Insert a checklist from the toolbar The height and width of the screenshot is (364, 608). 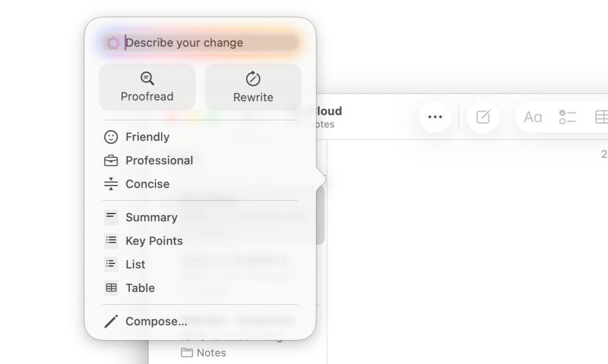click(567, 117)
